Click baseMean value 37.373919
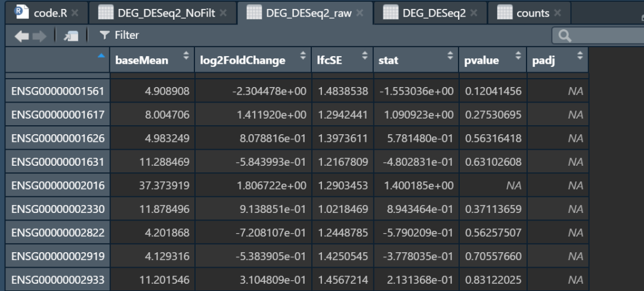The width and height of the screenshot is (644, 291). pyautogui.click(x=165, y=185)
